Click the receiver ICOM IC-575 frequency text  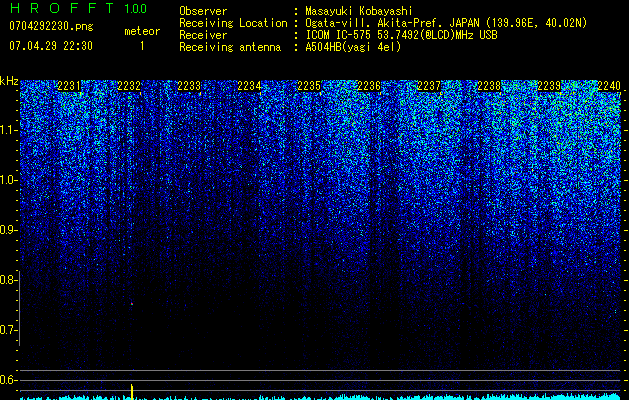[x=401, y=35]
